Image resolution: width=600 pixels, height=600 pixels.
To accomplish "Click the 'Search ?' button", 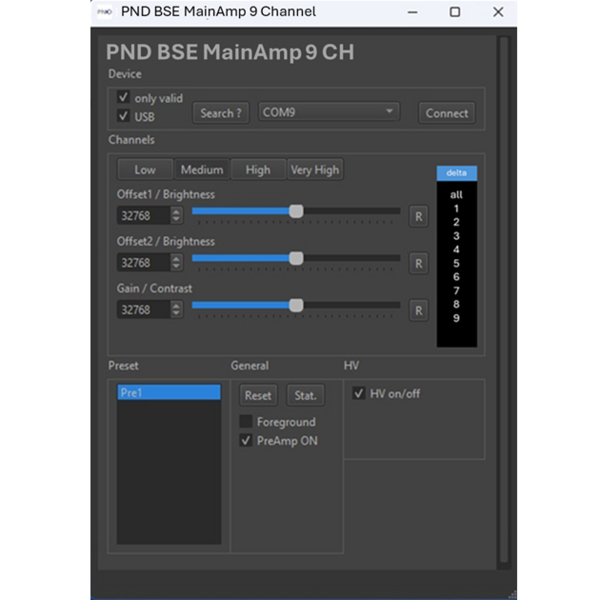I will point(220,113).
